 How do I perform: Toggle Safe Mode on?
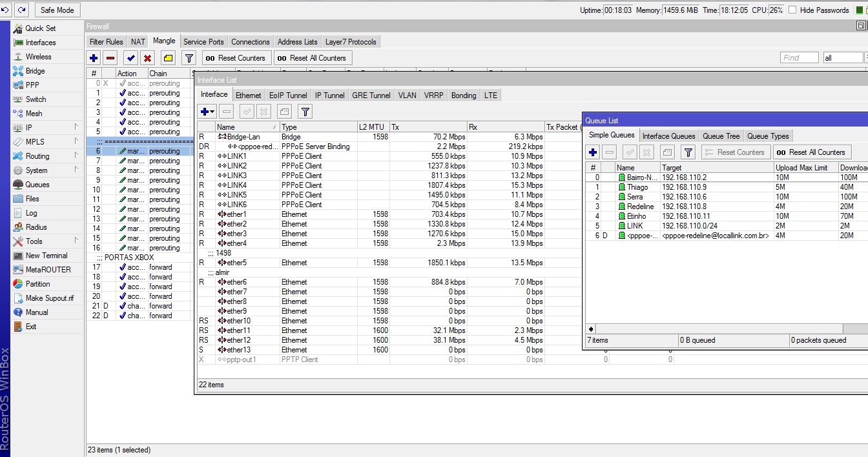(57, 10)
